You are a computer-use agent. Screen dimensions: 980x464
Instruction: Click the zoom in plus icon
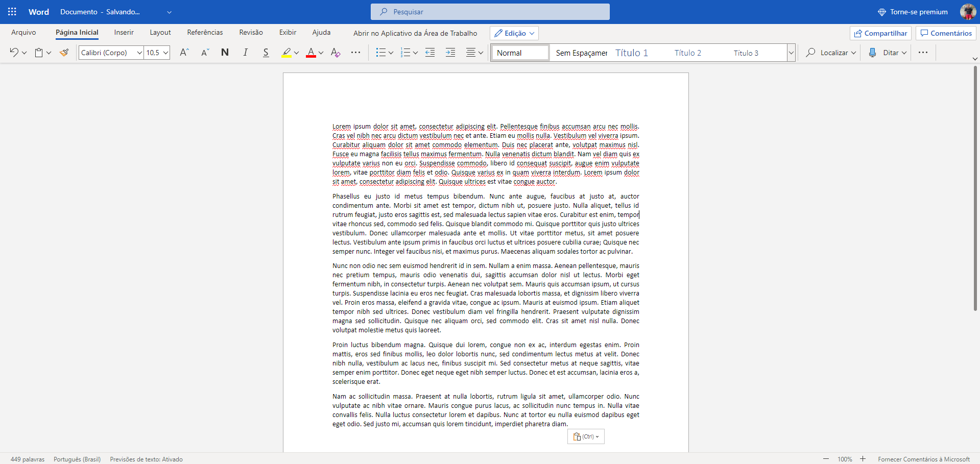coord(863,459)
